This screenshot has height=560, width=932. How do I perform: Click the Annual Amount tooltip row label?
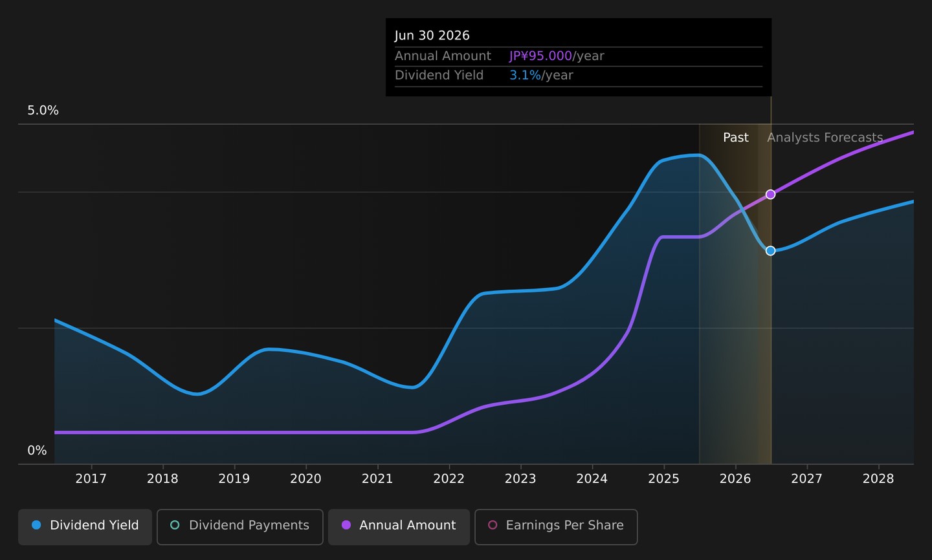tap(443, 56)
